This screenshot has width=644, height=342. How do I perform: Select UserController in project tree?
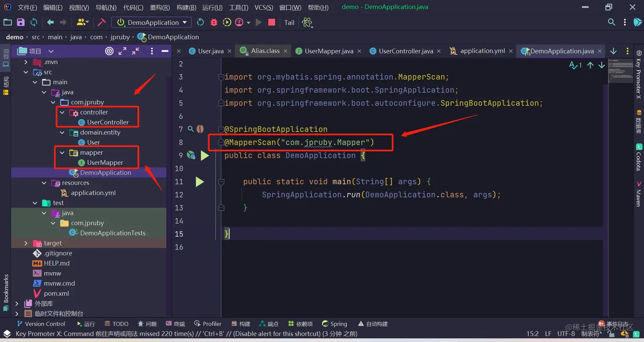(108, 122)
